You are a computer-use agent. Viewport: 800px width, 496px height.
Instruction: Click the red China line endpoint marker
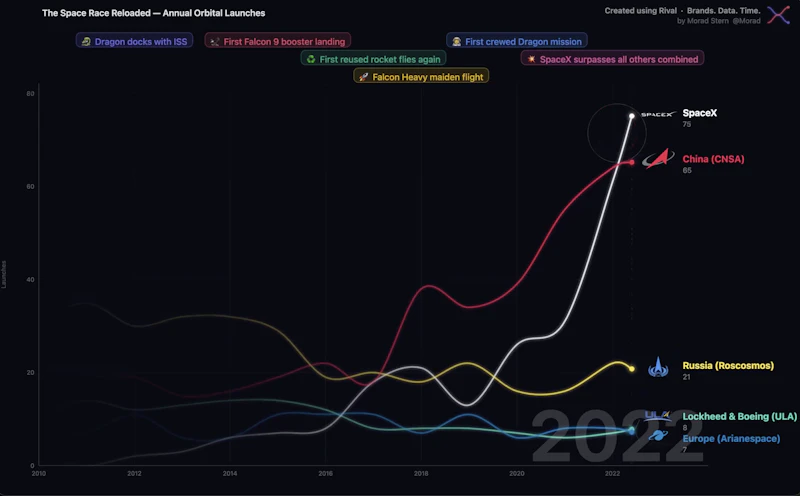(632, 162)
